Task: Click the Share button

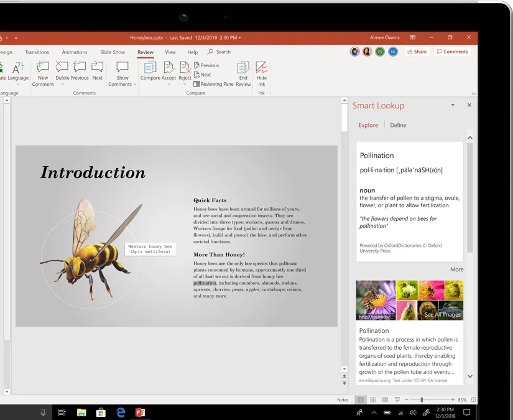Action: pyautogui.click(x=417, y=52)
